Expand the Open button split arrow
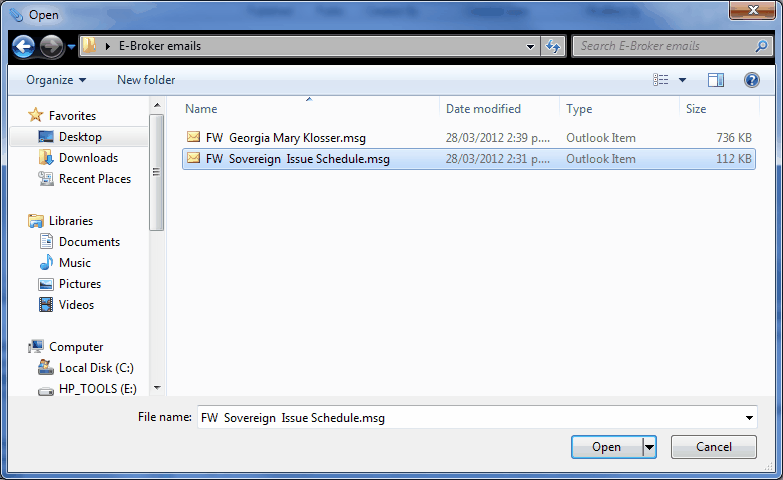Screen dimensions: 783x480 [649, 447]
